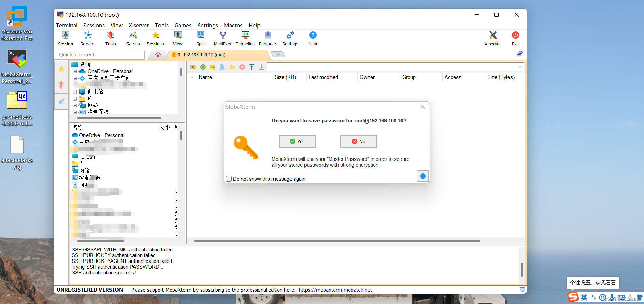Open the Packages toolbar icon
The image size is (644, 304).
[x=268, y=38]
